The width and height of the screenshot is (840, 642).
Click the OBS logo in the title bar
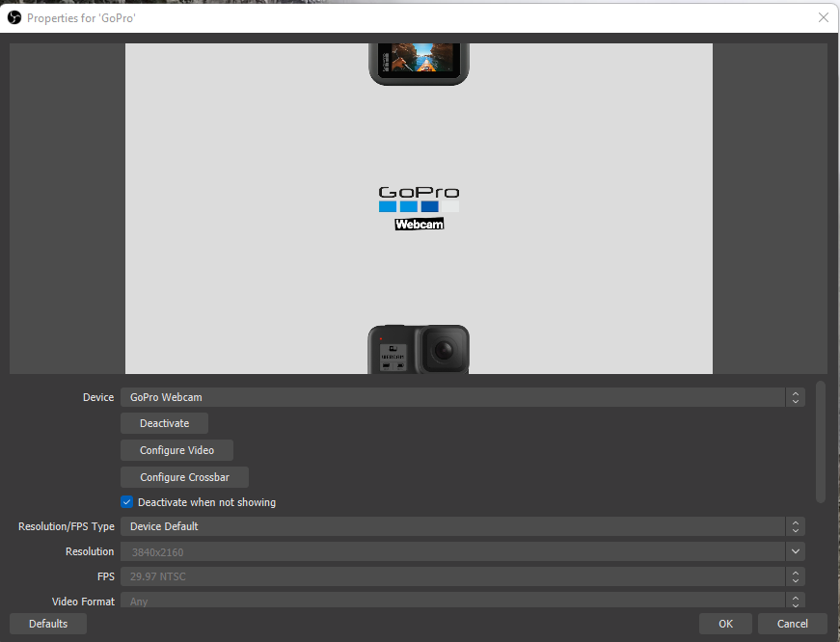point(14,17)
